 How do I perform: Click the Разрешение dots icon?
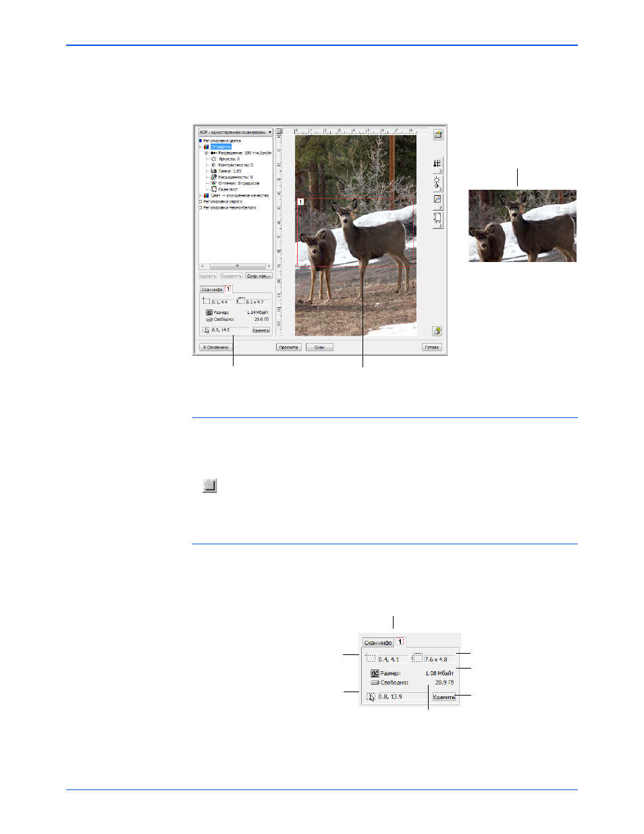[214, 153]
